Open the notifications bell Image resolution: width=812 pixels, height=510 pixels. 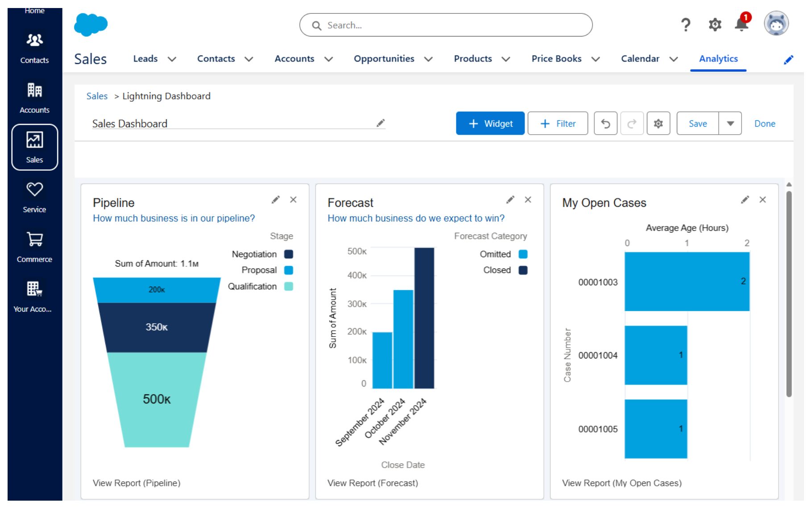point(742,24)
